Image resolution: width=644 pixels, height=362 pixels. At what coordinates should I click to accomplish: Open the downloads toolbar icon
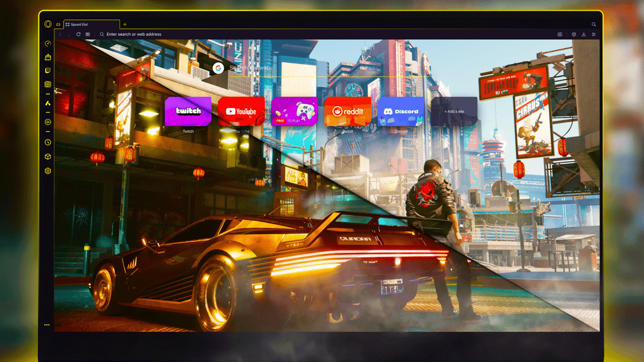[584, 34]
